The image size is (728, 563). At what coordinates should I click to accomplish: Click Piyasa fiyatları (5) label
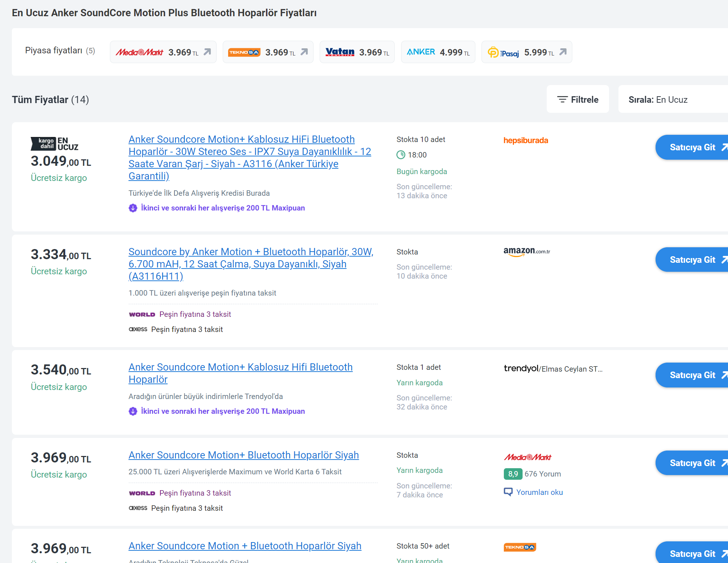(x=60, y=50)
